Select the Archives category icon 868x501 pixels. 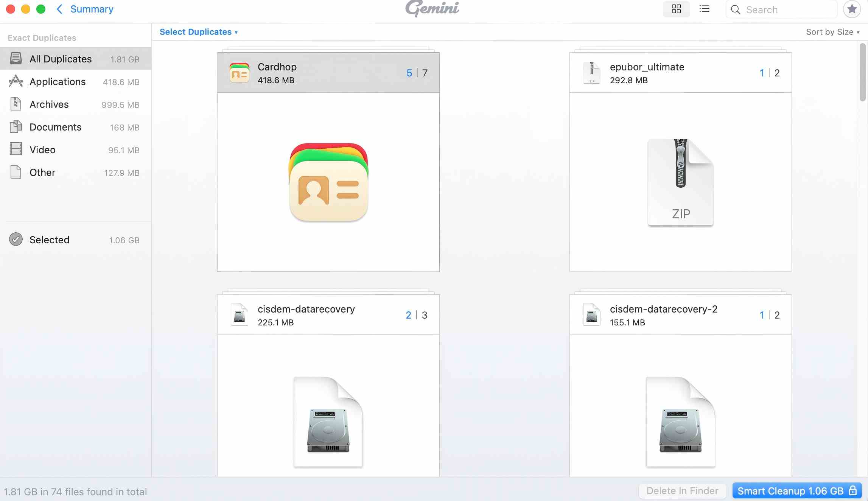pyautogui.click(x=16, y=104)
